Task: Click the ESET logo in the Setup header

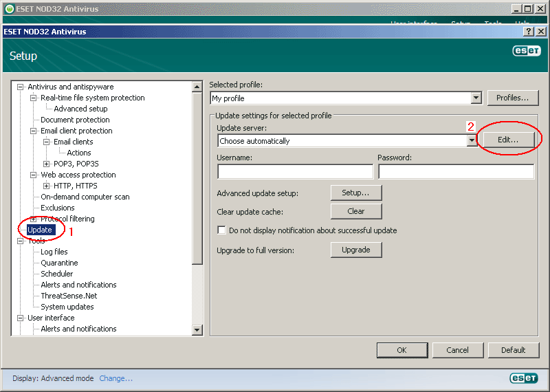Action: 527,51
